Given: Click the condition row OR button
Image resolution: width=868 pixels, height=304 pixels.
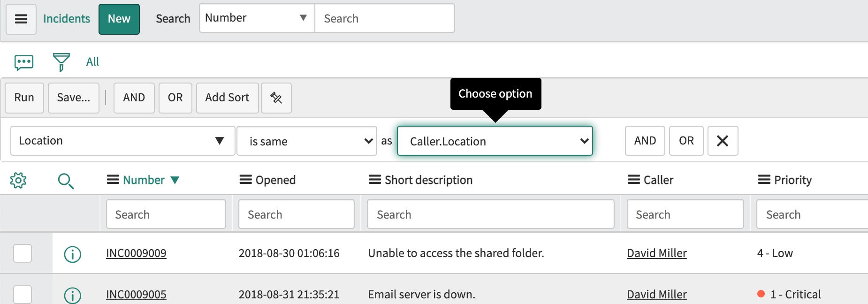Looking at the screenshot, I should (x=686, y=141).
